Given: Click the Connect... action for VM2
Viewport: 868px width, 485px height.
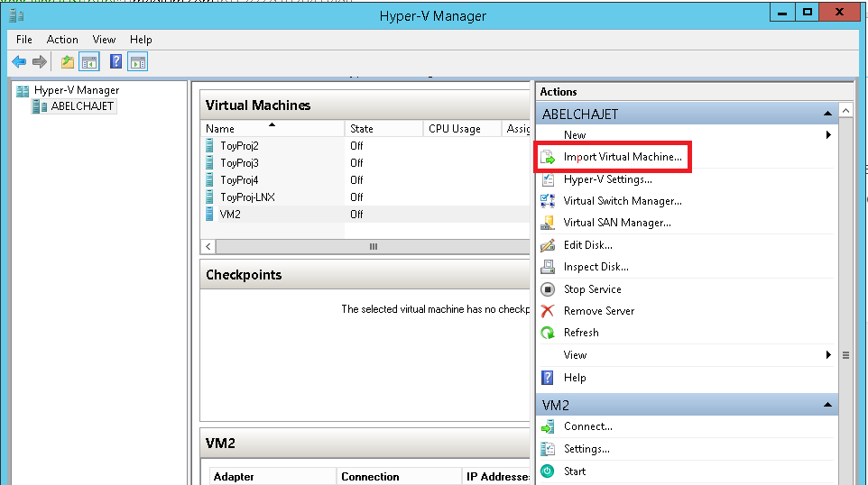Looking at the screenshot, I should coord(588,426).
